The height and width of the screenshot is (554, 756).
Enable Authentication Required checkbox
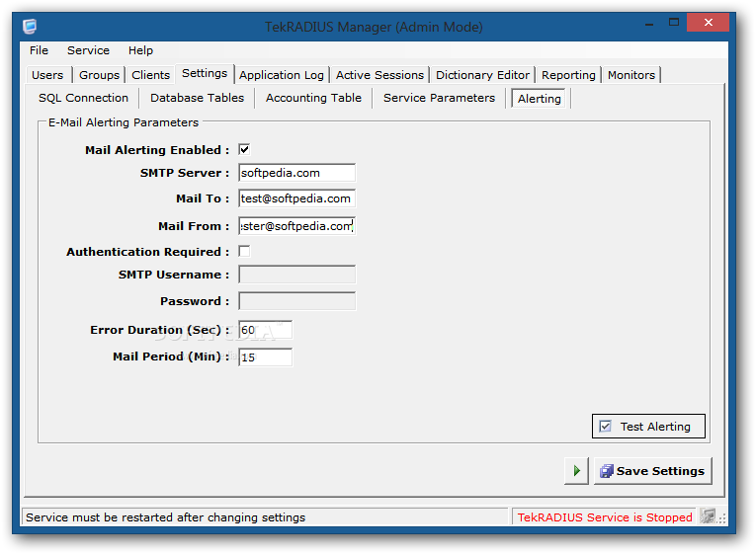click(x=244, y=251)
